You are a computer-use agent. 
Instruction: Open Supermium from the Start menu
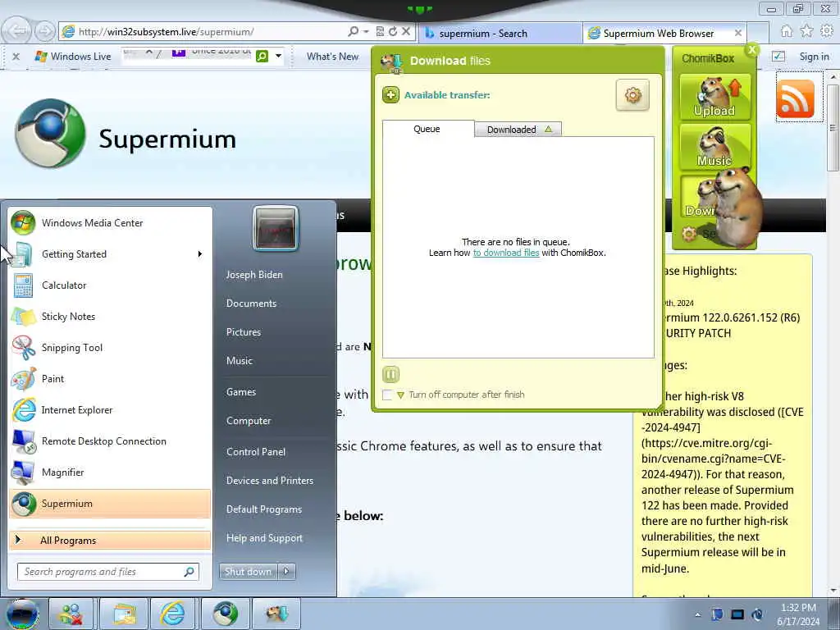(110, 504)
